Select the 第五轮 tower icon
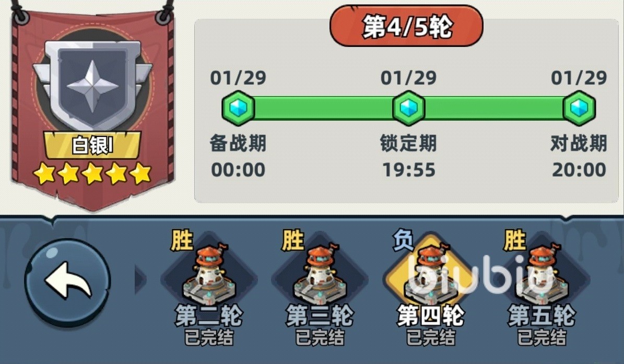This screenshot has height=364, width=624. [x=541, y=275]
